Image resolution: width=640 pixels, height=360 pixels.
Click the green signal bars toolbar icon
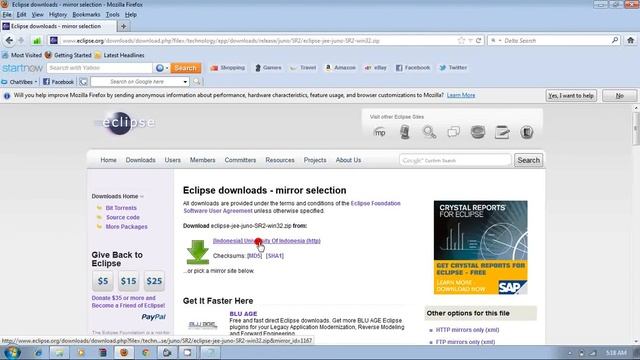pos(37,40)
